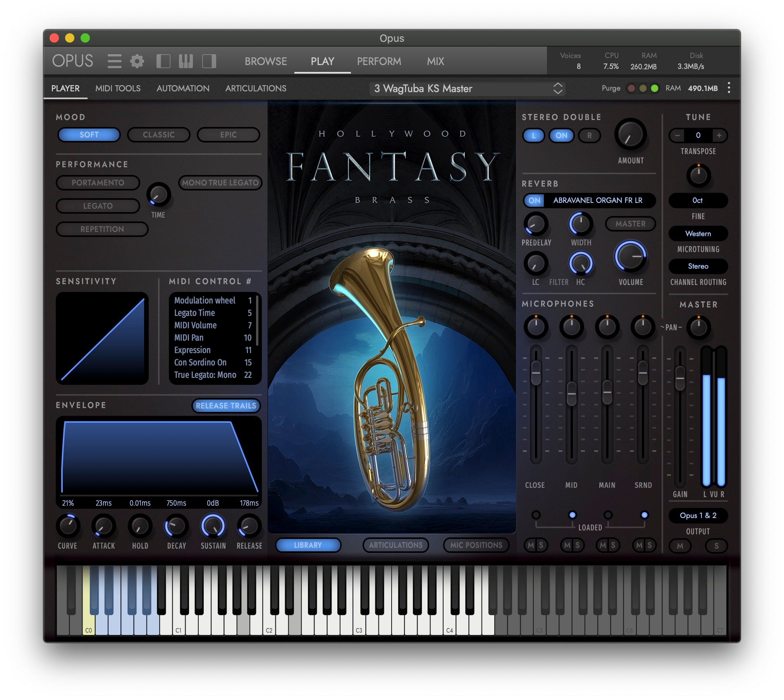The image size is (784, 700).
Task: Toggle the left browser panel icon
Action: pyautogui.click(x=164, y=61)
